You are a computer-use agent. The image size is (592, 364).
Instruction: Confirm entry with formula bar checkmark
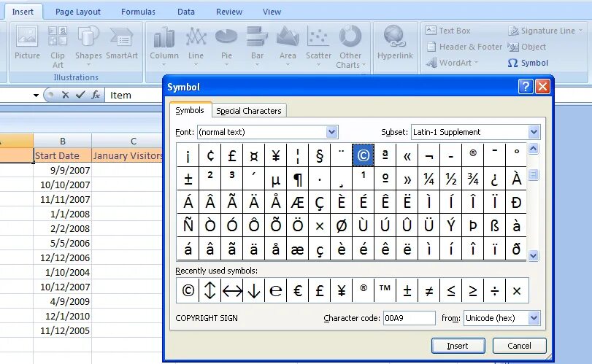click(80, 95)
